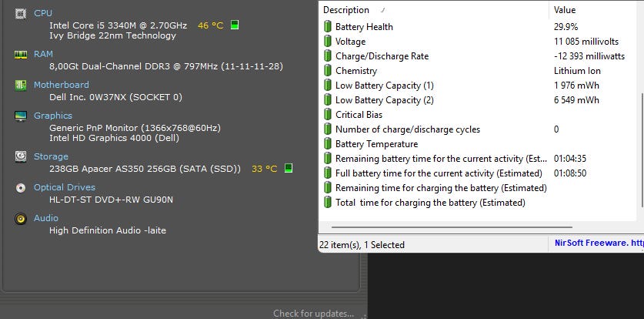Select the Battery Temperature row text

point(376,144)
